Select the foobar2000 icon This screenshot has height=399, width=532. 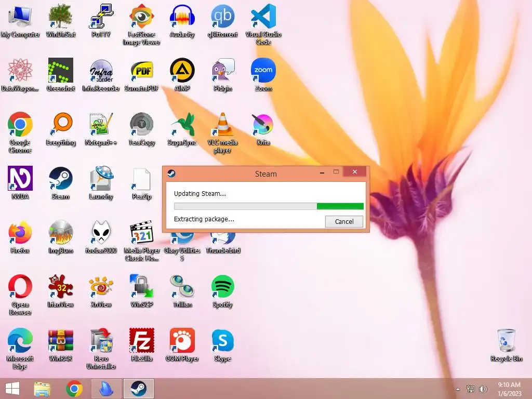click(101, 237)
